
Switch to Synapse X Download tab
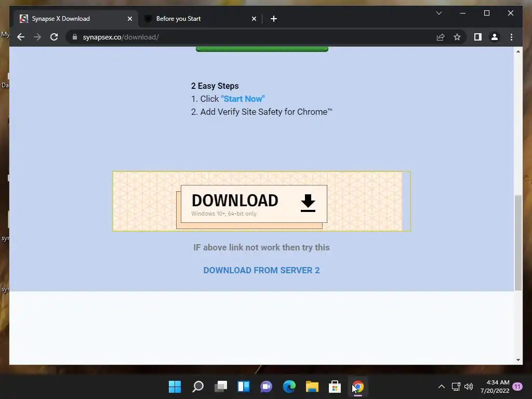click(76, 19)
